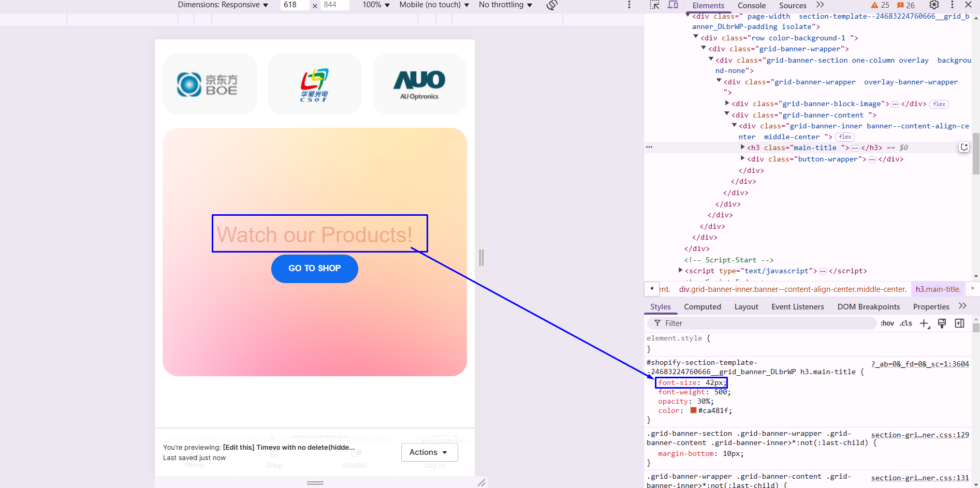Expand the h3 main-title node
The width and height of the screenshot is (980, 488).
[743, 147]
